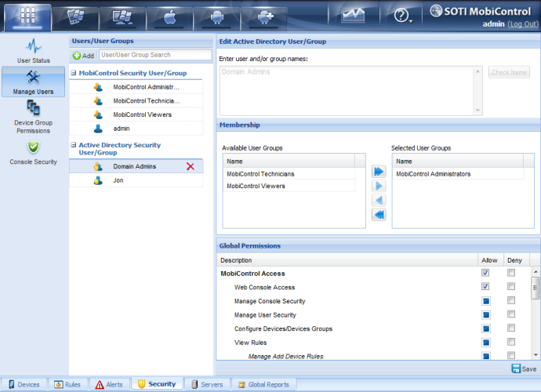The image size is (541, 392).
Task: Select MobiControl Viewers group in user tree
Action: click(136, 114)
